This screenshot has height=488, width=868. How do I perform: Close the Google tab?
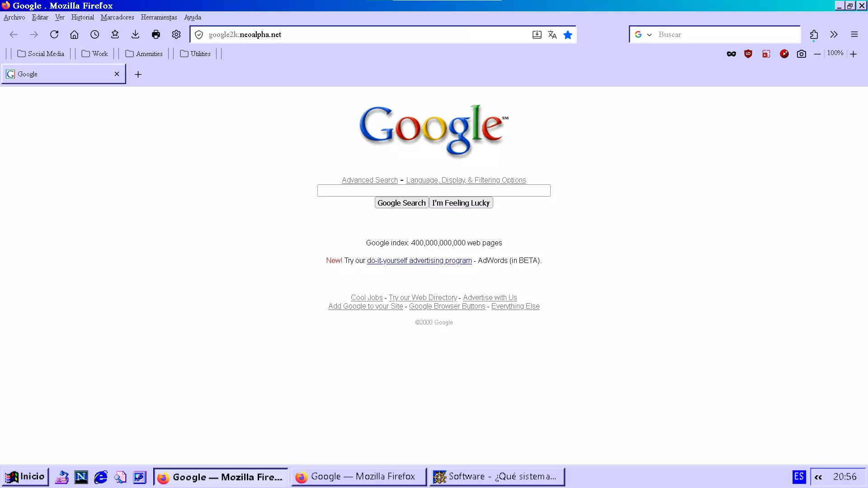tap(117, 74)
